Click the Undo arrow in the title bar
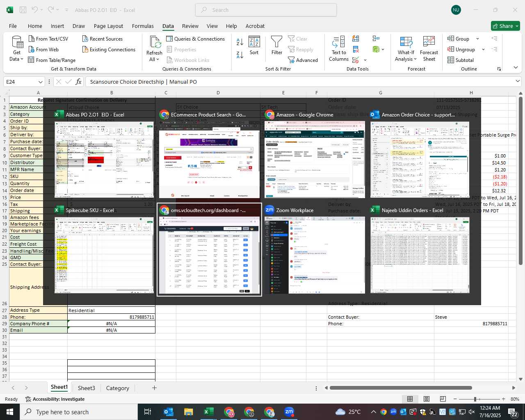Screen dimensions: 525x420 35,10
